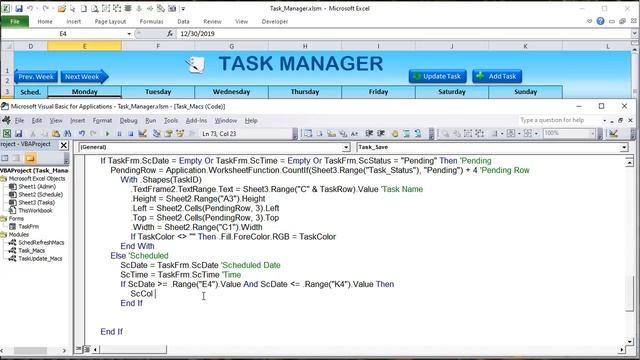The width and height of the screenshot is (640, 360).
Task: Open Type a question for help dropdown arrow
Action: [604, 120]
